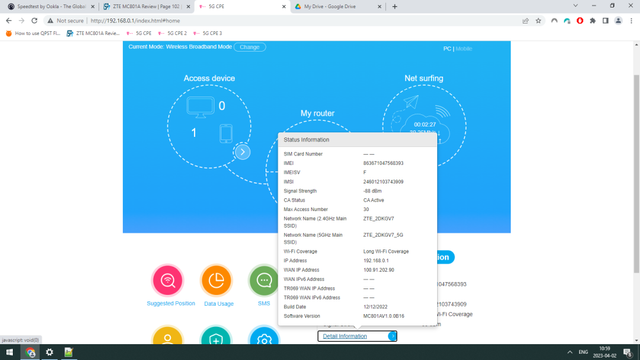Expand access device list arrow

point(242,152)
